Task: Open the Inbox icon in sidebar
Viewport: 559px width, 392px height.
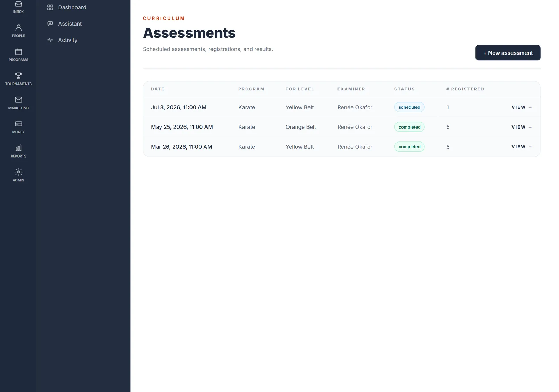Action: [x=19, y=4]
